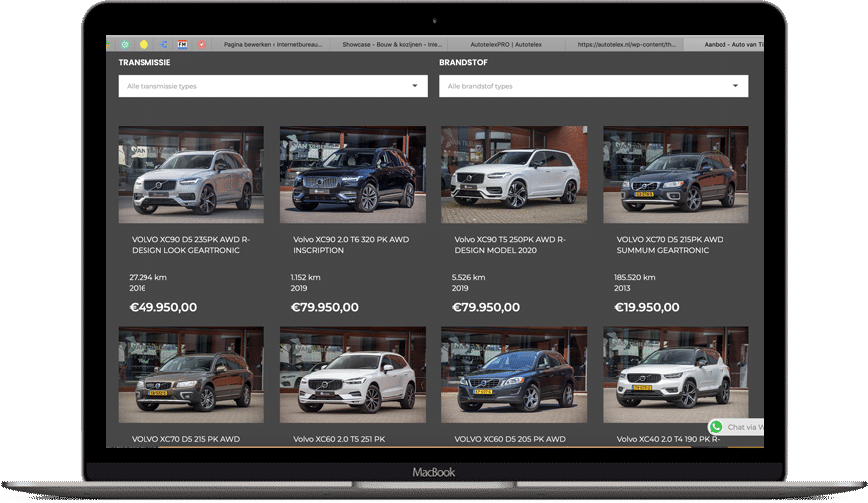The image size is (868, 503).
Task: Open XC70 D5 215PK Summum Geartronic title
Action: 670,245
